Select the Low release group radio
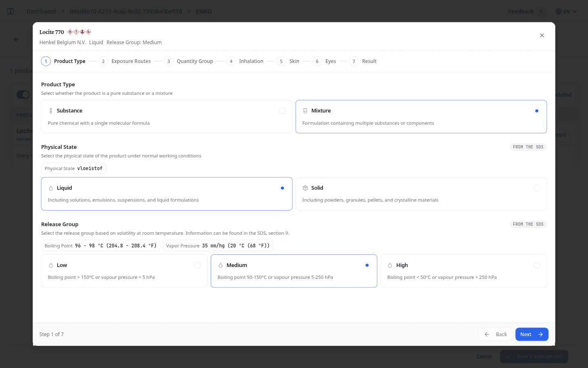 point(198,265)
